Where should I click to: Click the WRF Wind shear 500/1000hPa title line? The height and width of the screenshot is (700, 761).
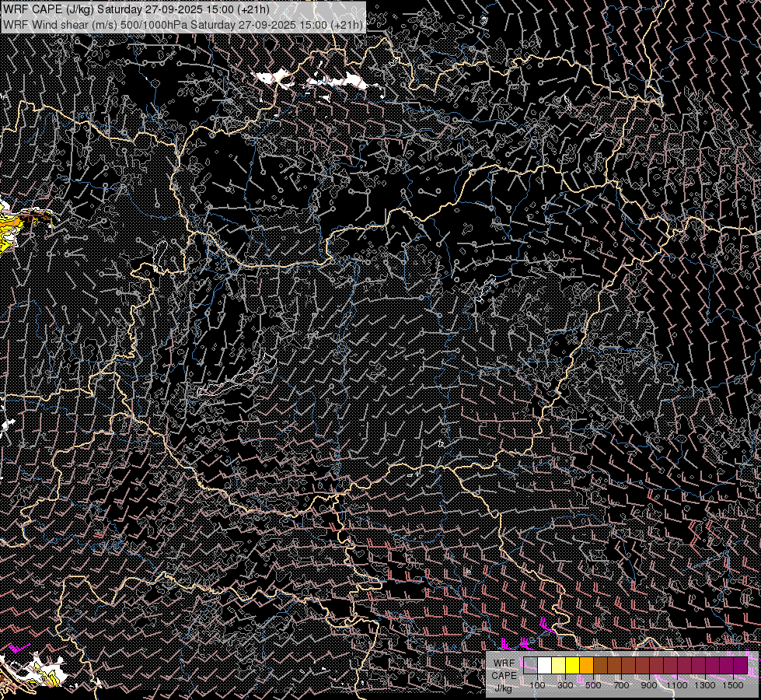coord(183,24)
